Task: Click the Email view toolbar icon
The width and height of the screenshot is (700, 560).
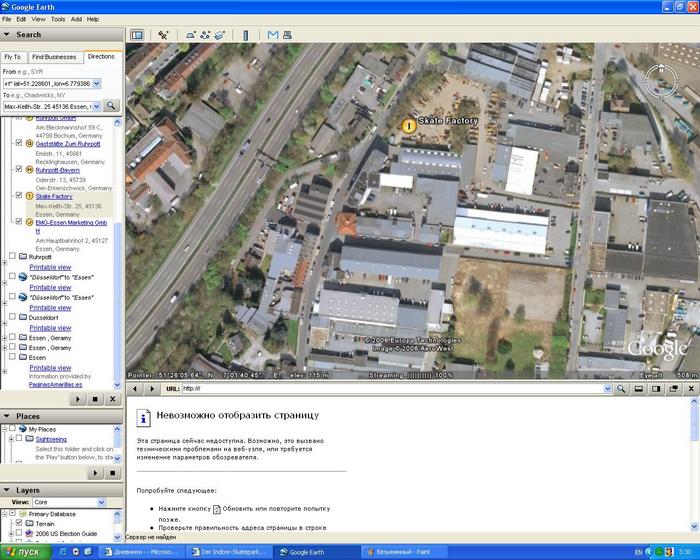Action: 273,35
